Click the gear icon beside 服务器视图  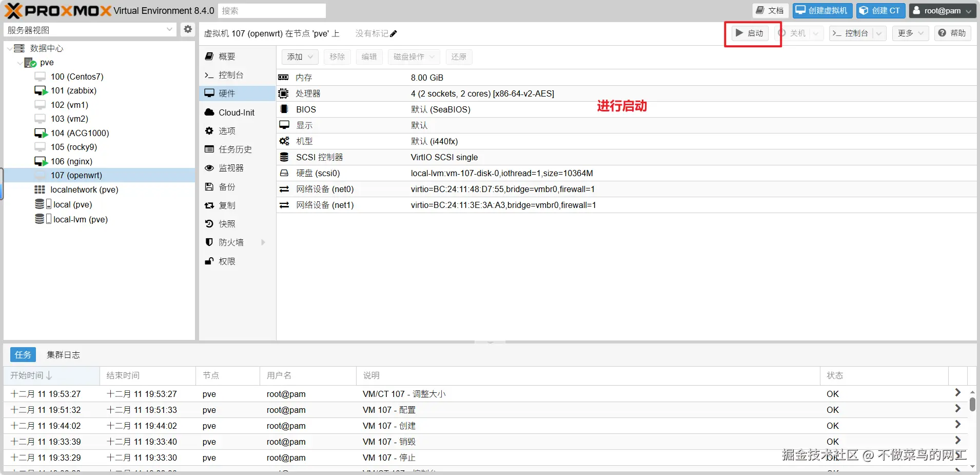coord(187,29)
